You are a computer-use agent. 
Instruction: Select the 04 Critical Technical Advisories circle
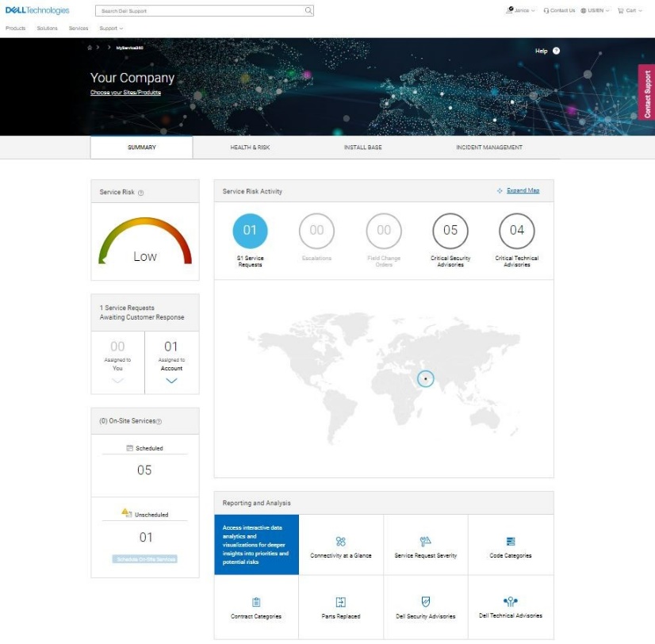[x=517, y=231]
